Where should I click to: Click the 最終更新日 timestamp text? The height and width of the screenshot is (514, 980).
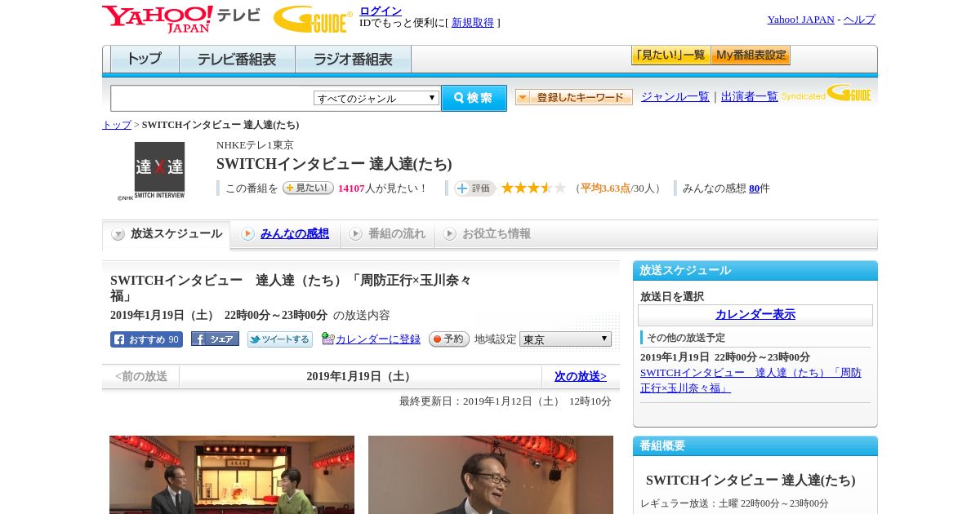(x=506, y=401)
